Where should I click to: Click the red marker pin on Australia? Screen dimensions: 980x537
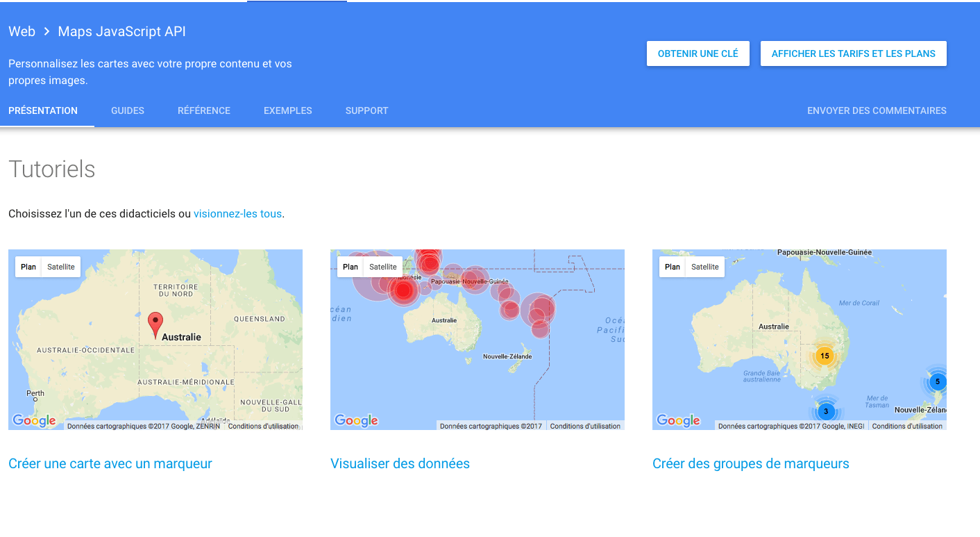pyautogui.click(x=156, y=324)
